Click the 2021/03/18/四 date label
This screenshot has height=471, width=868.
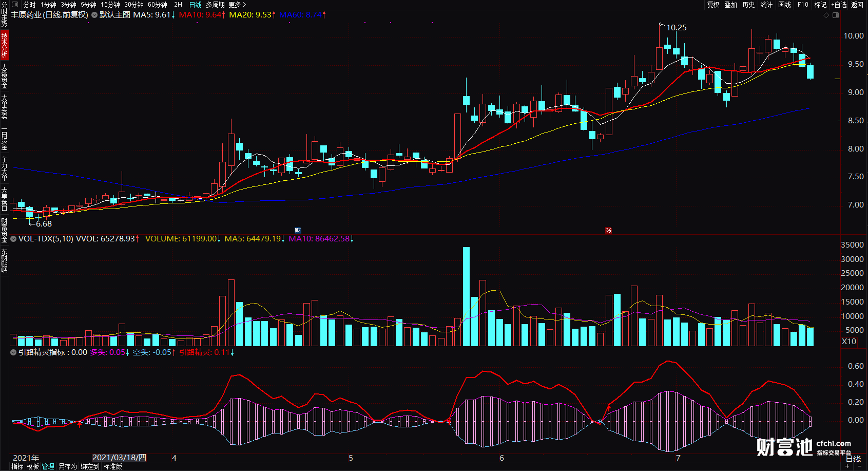coord(119,457)
